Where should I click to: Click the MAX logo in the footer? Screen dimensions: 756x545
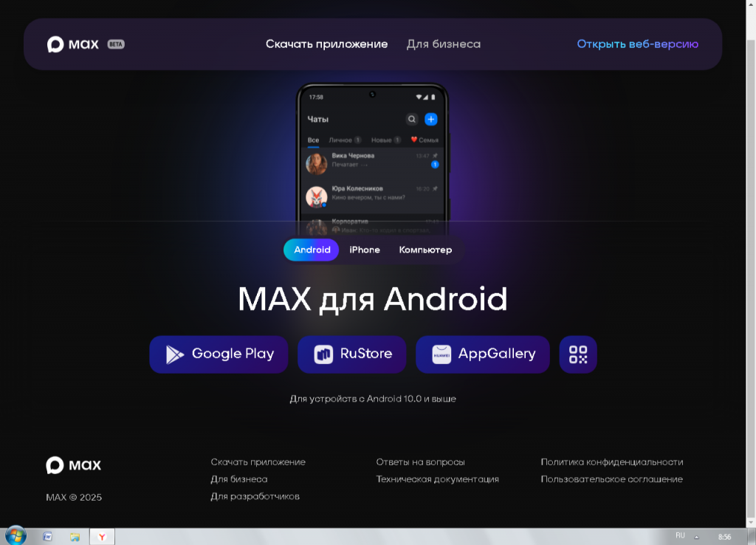pos(74,465)
